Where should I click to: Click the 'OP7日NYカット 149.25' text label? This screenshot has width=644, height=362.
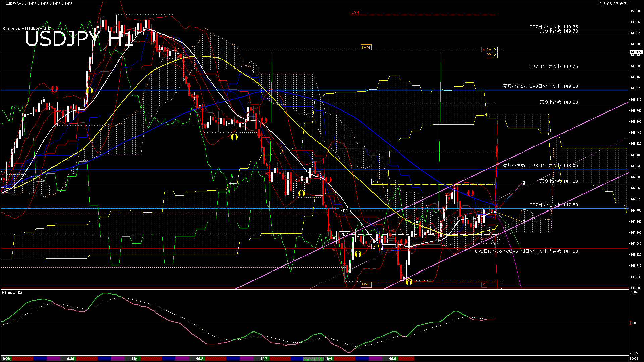[x=553, y=67]
